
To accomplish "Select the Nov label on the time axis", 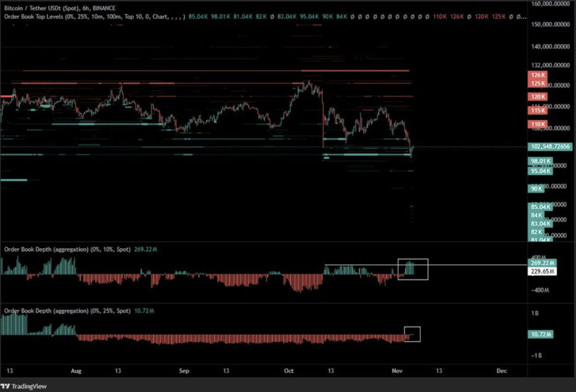I will (397, 371).
